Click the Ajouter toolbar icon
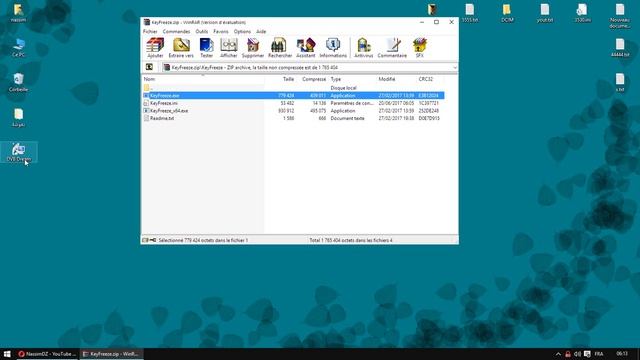The height and width of the screenshot is (360, 640). tap(155, 48)
